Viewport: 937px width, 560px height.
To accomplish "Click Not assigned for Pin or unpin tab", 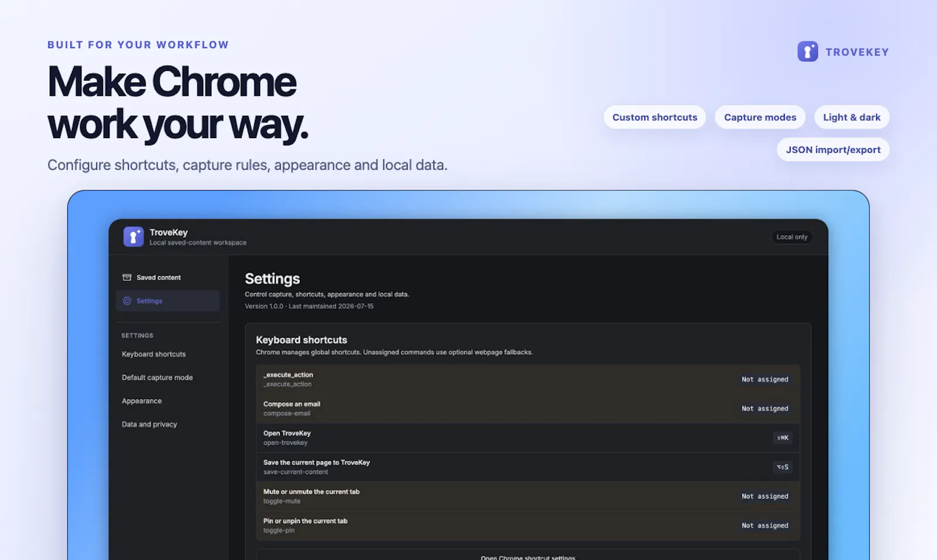I will click(765, 525).
